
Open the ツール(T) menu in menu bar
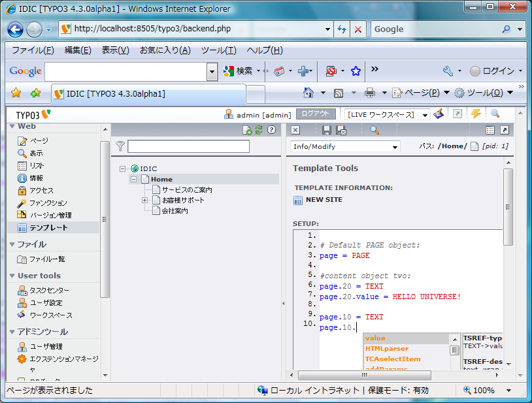click(219, 50)
